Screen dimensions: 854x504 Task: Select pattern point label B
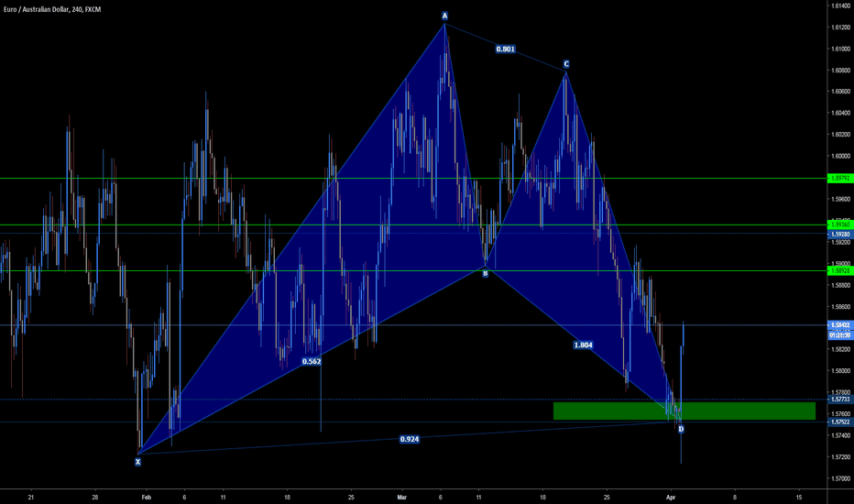point(486,273)
